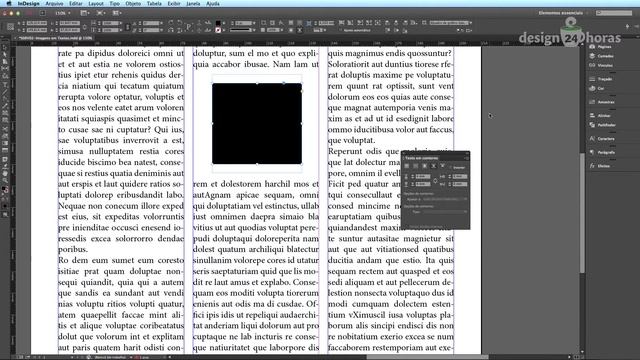Open the InDesign application menu

point(29,3)
